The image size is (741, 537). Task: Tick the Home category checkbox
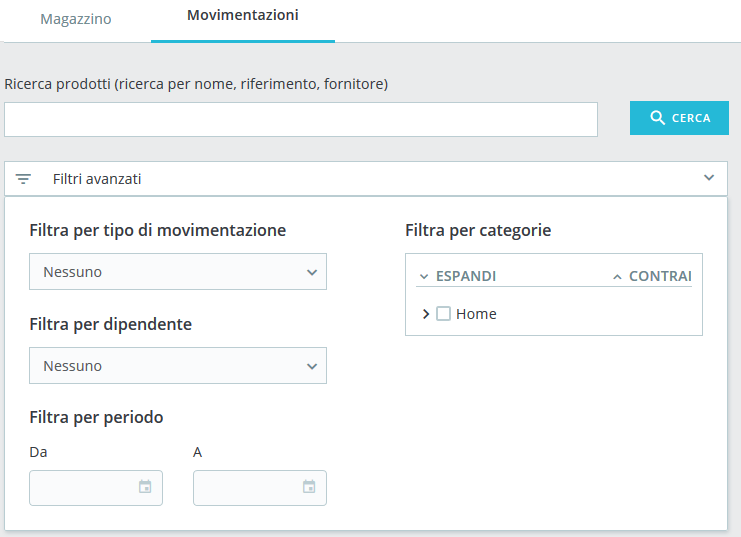443,313
